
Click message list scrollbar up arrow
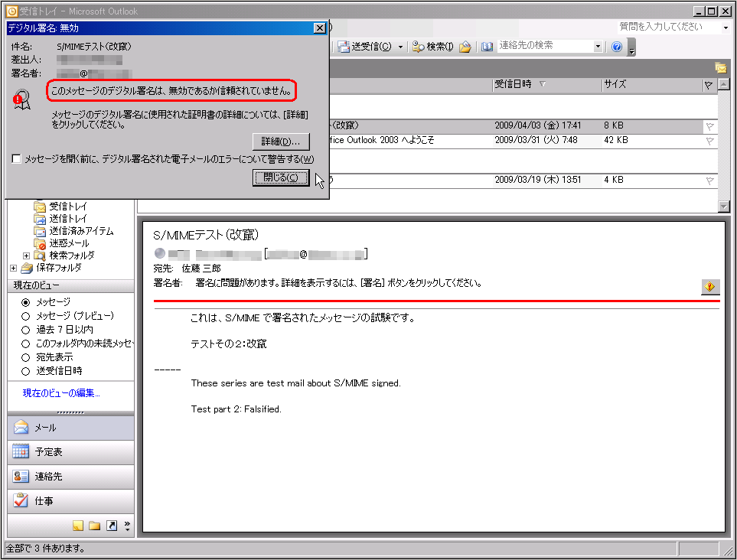pos(724,85)
